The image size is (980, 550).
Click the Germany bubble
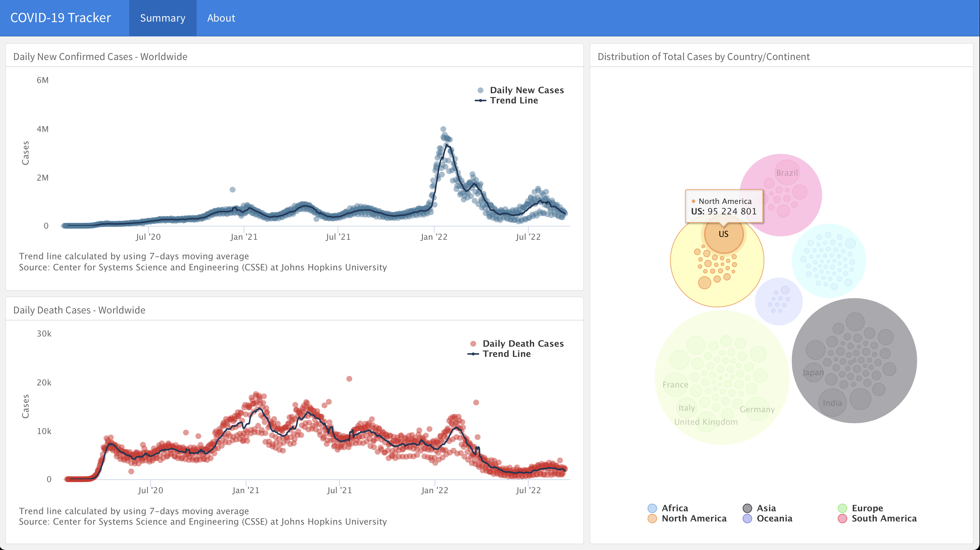tap(757, 409)
